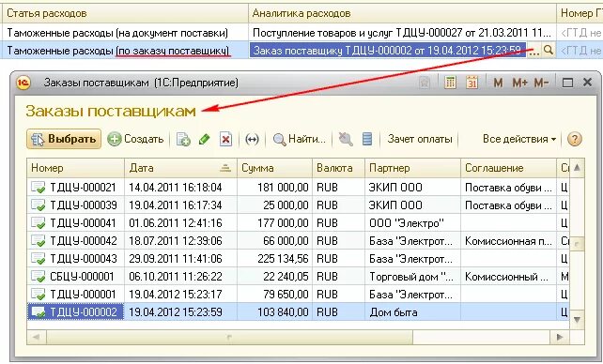Click the Найти... button
The width and height of the screenshot is (603, 364).
[x=300, y=139]
